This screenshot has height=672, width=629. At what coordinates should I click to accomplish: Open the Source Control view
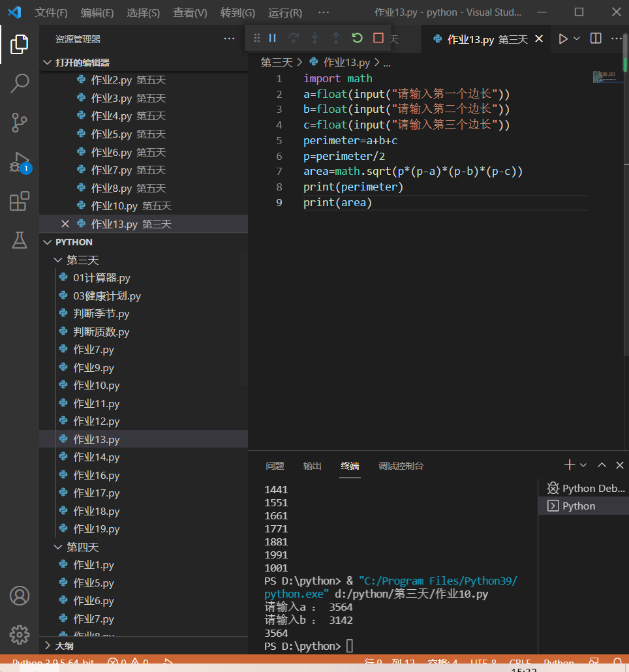tap(20, 122)
